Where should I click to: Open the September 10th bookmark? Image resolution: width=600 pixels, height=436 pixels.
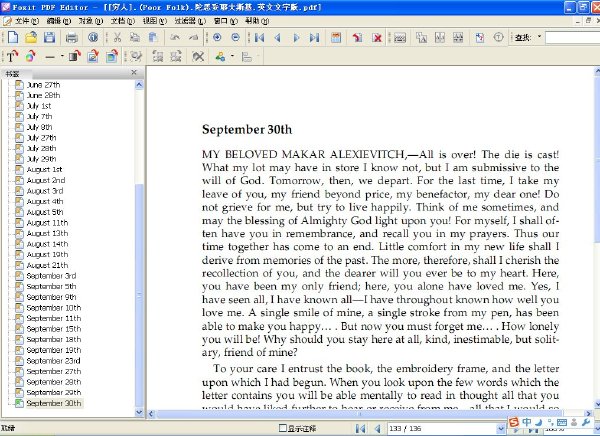point(54,307)
